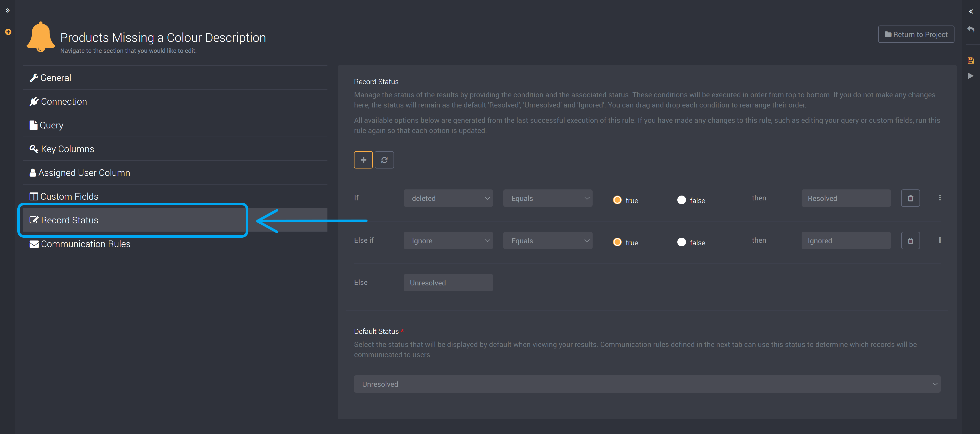This screenshot has height=434, width=980.
Task: Run the rule with play icon
Action: coord(971,76)
